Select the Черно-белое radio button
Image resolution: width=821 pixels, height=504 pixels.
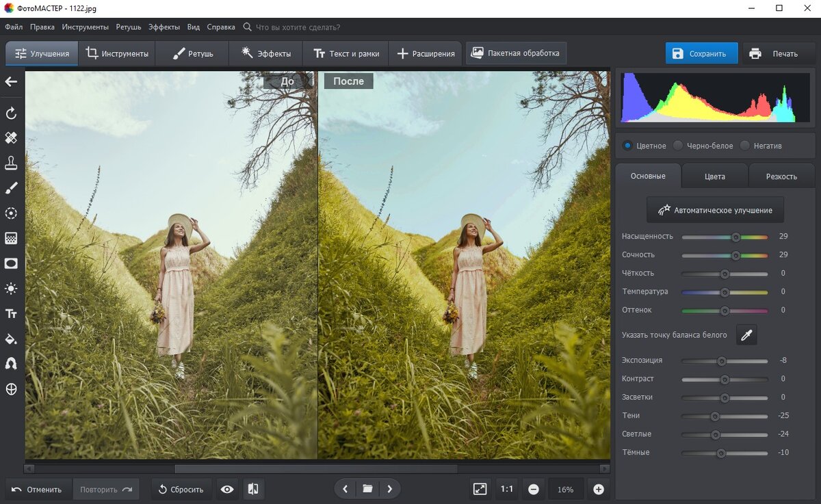coord(678,146)
